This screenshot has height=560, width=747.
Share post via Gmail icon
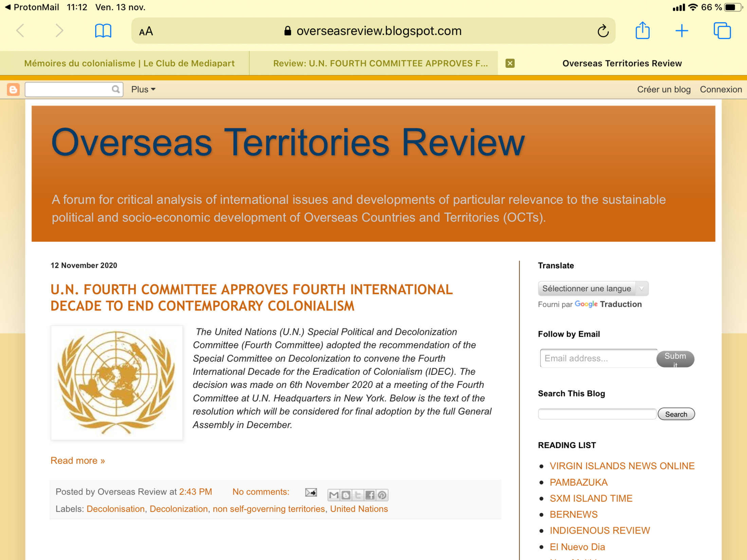[x=334, y=495]
